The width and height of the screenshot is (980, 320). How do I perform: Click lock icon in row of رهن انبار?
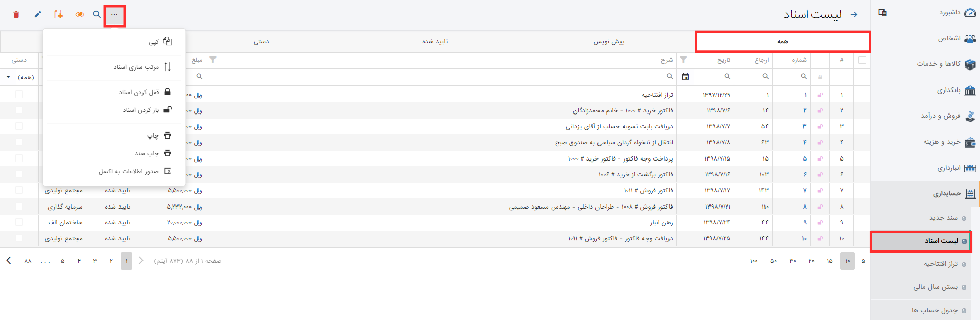click(820, 222)
